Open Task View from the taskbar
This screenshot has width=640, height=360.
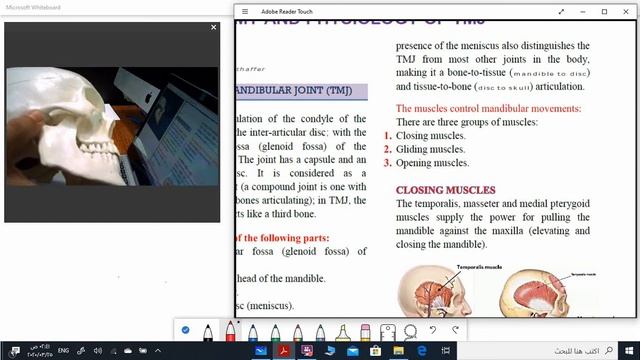click(x=445, y=351)
